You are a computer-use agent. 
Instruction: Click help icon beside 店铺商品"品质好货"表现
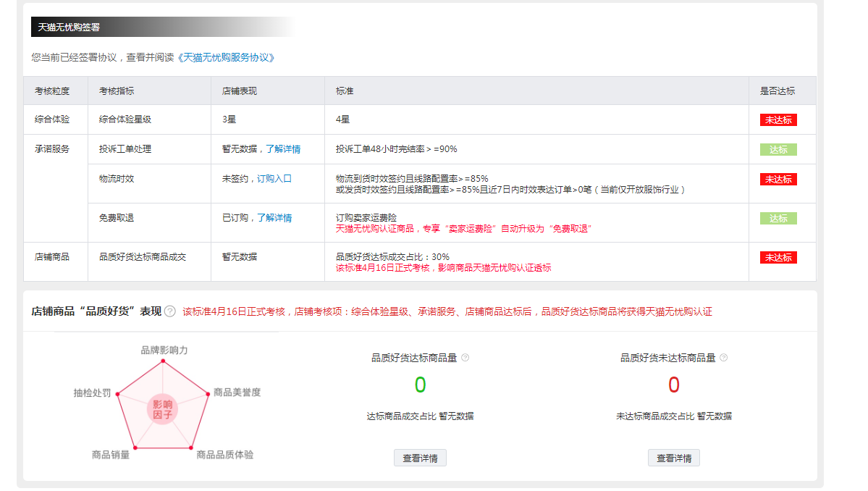coord(170,311)
